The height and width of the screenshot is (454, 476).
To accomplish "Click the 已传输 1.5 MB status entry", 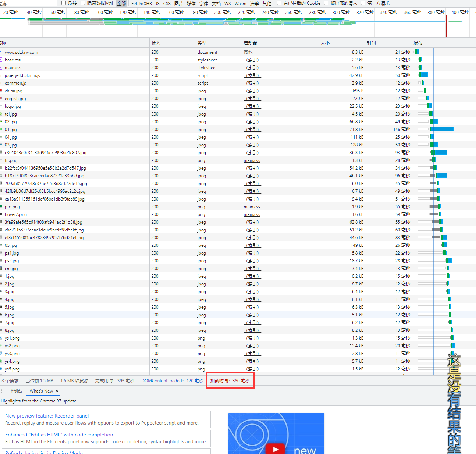I will (39, 381).
